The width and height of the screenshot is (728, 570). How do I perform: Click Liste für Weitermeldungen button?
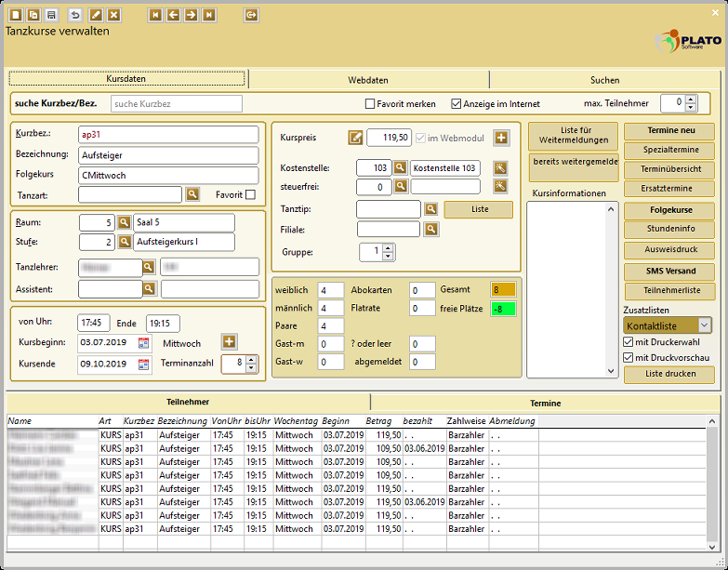point(574,135)
